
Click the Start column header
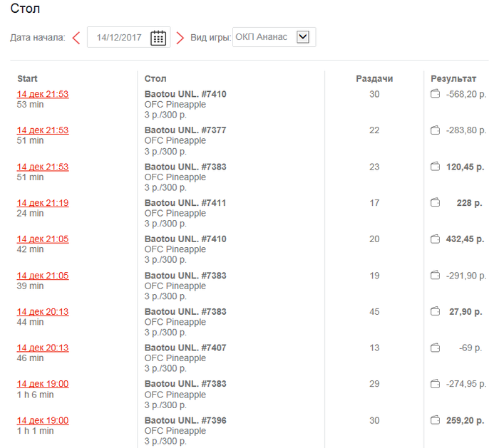tap(27, 79)
